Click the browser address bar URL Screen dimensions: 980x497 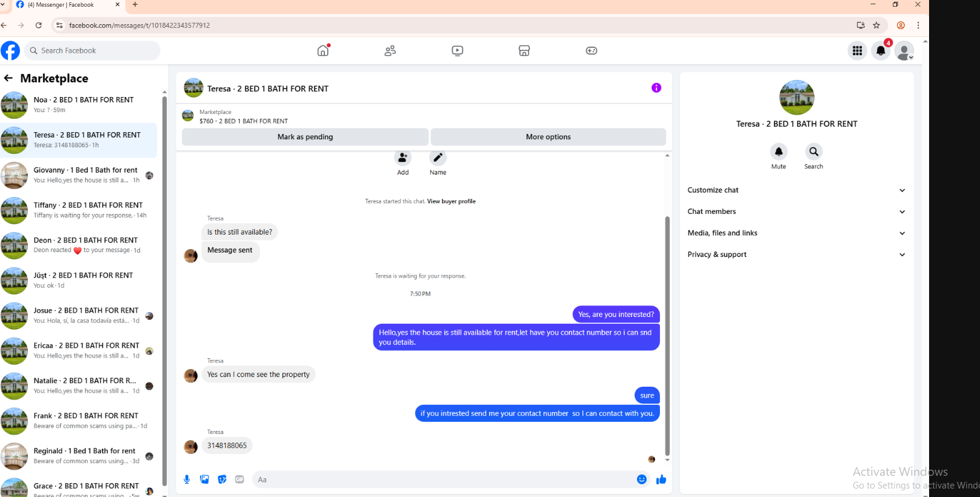139,25
